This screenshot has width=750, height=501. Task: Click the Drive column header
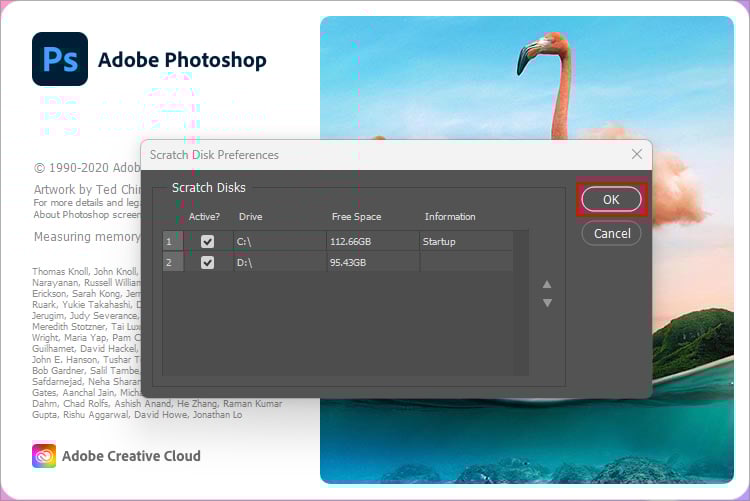click(x=251, y=217)
